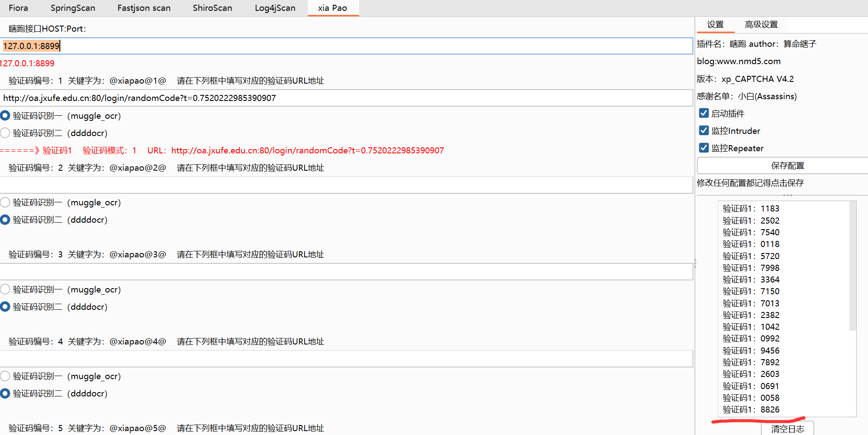Click captcha 4 empty URL field
Screen dimensions: 868x435
coord(346,359)
